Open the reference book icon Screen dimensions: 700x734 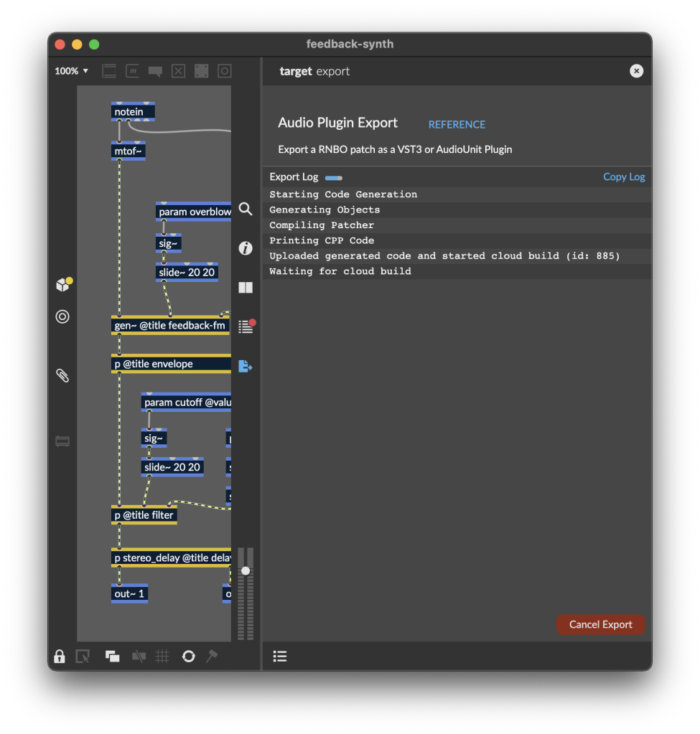246,288
